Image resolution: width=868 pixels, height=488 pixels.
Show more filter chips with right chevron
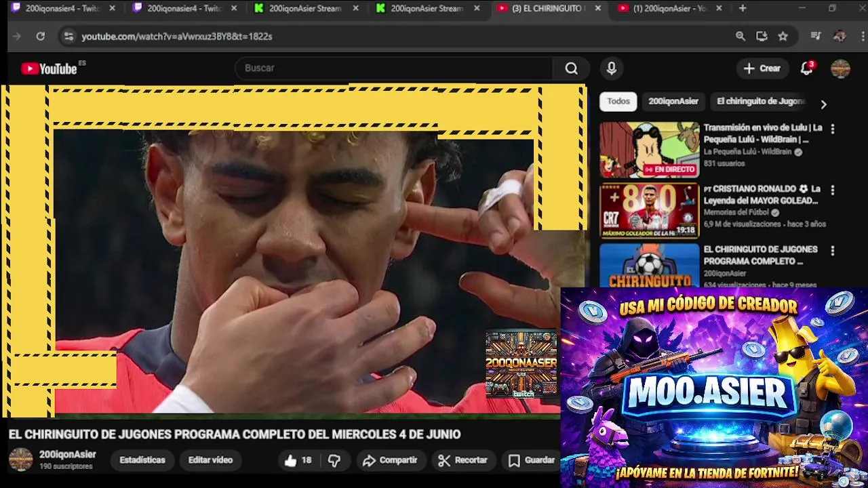coord(823,104)
